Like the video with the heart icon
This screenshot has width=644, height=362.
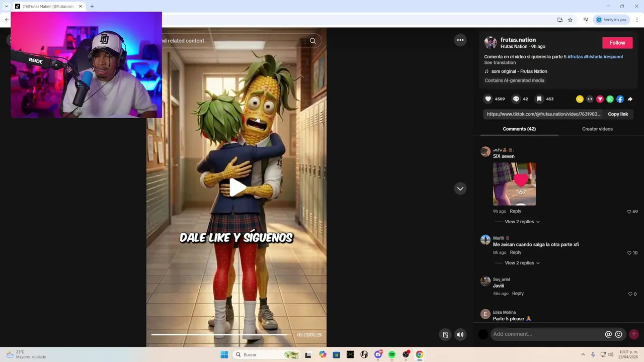pos(488,99)
